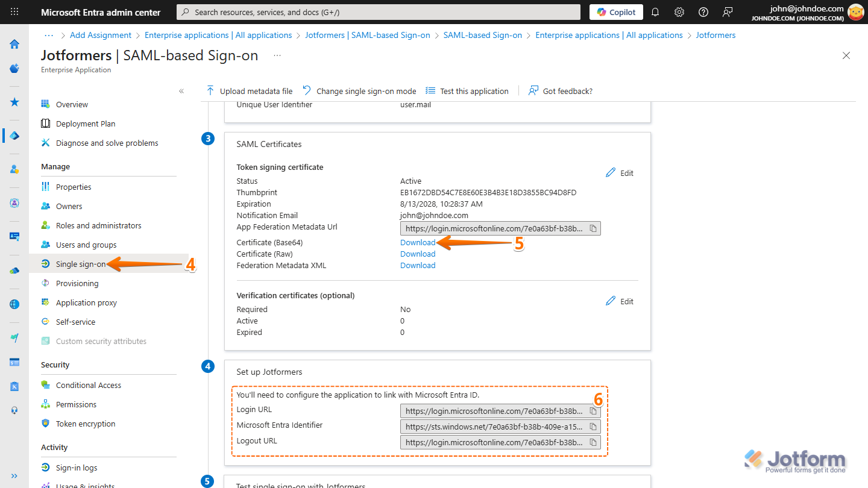Viewport: 868px width, 488px height.
Task: Open the app launcher waffle menu
Action: 14,12
